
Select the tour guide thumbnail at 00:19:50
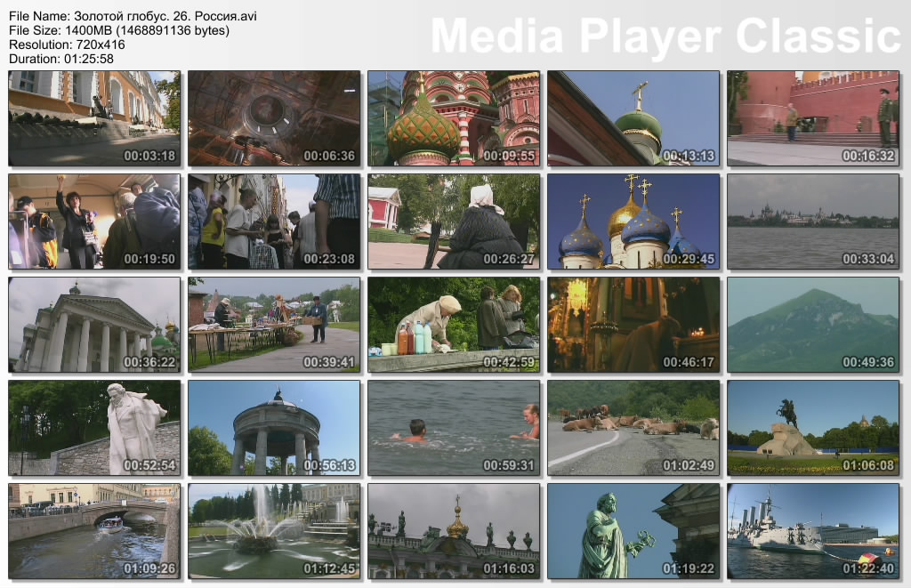pos(94,222)
